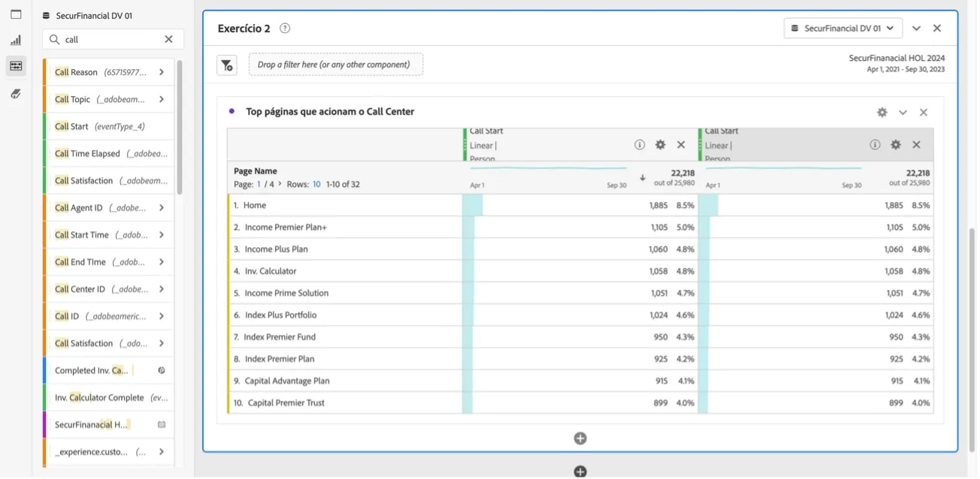
Task: Expand the Call Agent ID component
Action: (162, 208)
